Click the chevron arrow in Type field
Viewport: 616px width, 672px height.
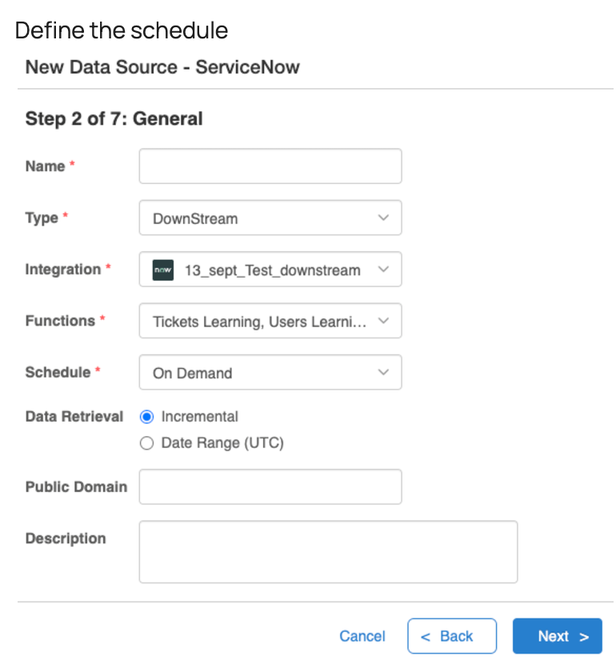coord(383,218)
